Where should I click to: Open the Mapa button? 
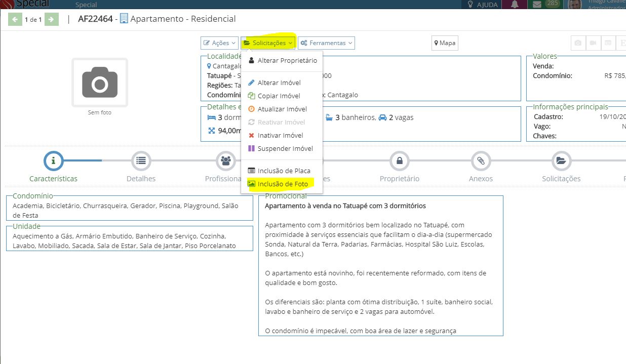[x=444, y=43]
